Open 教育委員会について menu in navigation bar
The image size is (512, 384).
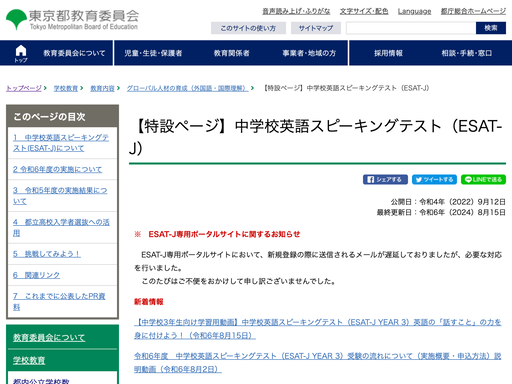pyautogui.click(x=74, y=53)
